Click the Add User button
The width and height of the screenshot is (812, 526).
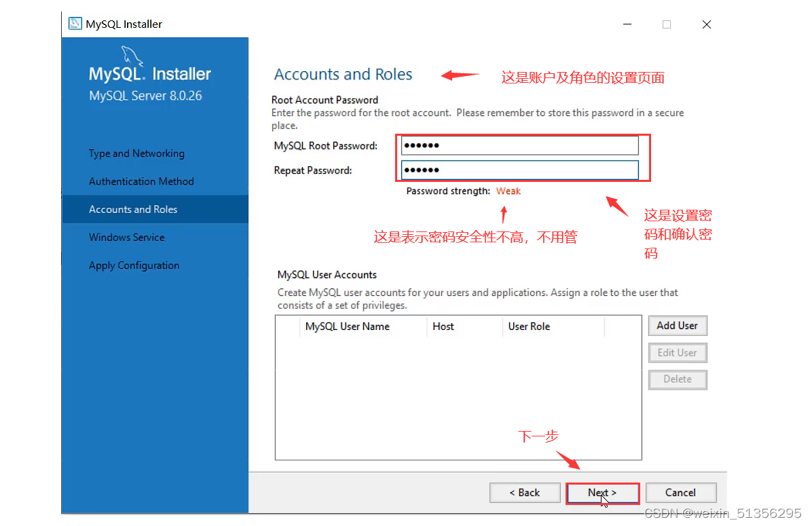click(678, 326)
